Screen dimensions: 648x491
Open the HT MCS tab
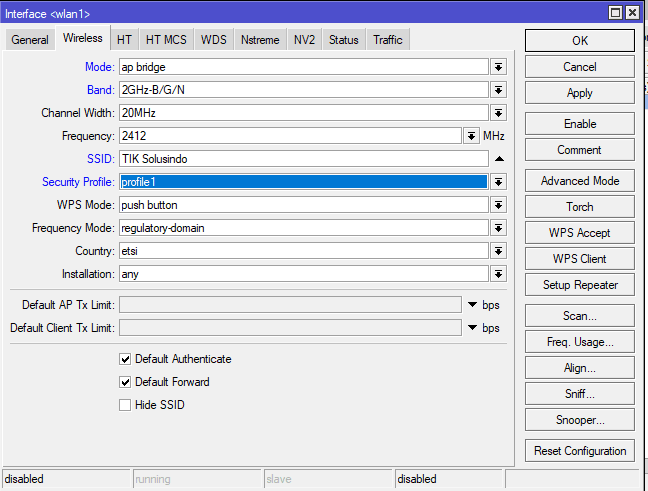pyautogui.click(x=166, y=40)
